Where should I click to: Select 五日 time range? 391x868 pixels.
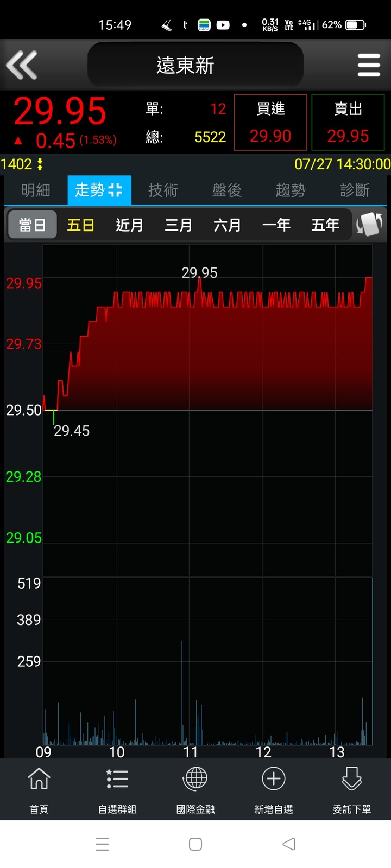[x=81, y=225]
